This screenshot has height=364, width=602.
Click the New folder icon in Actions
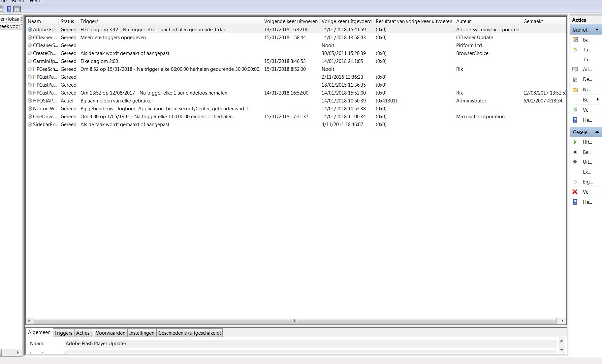tap(575, 89)
